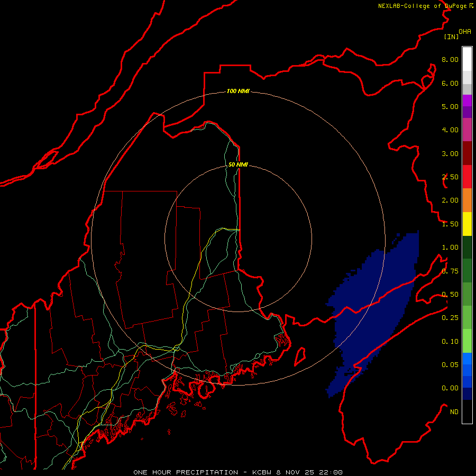
Task: Click the black ND legend box
Action: pos(467,411)
